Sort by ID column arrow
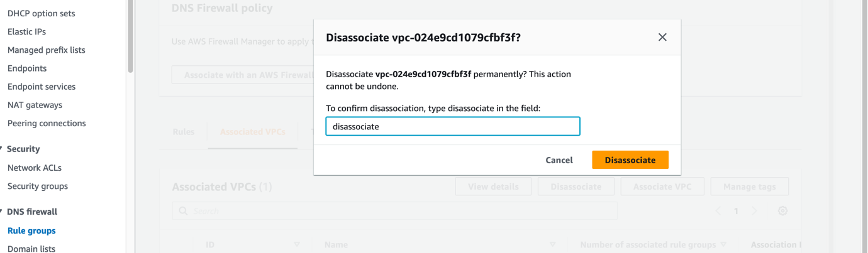This screenshot has height=253, width=868. pos(297,244)
